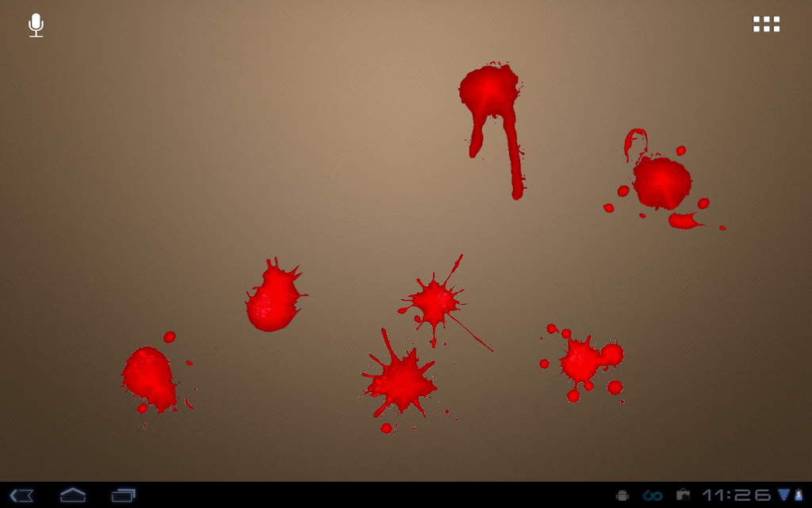The image size is (812, 508).
Task: Go to Home via system bar
Action: tap(72, 495)
